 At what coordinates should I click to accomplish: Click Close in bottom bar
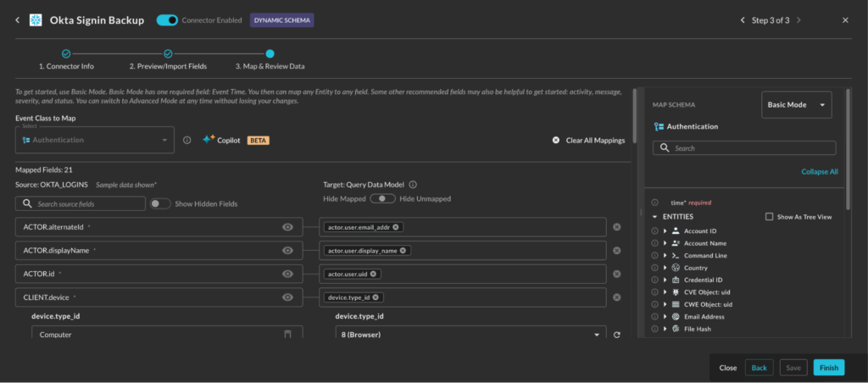point(728,368)
